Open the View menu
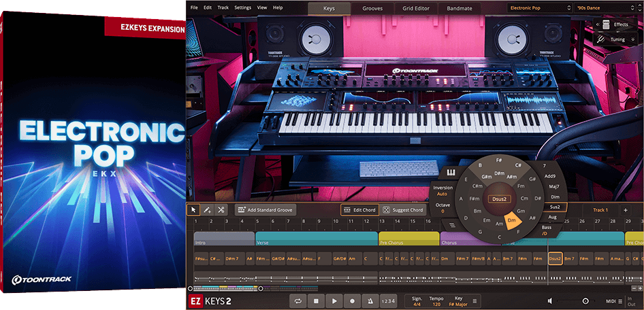644x310 pixels. [x=262, y=7]
